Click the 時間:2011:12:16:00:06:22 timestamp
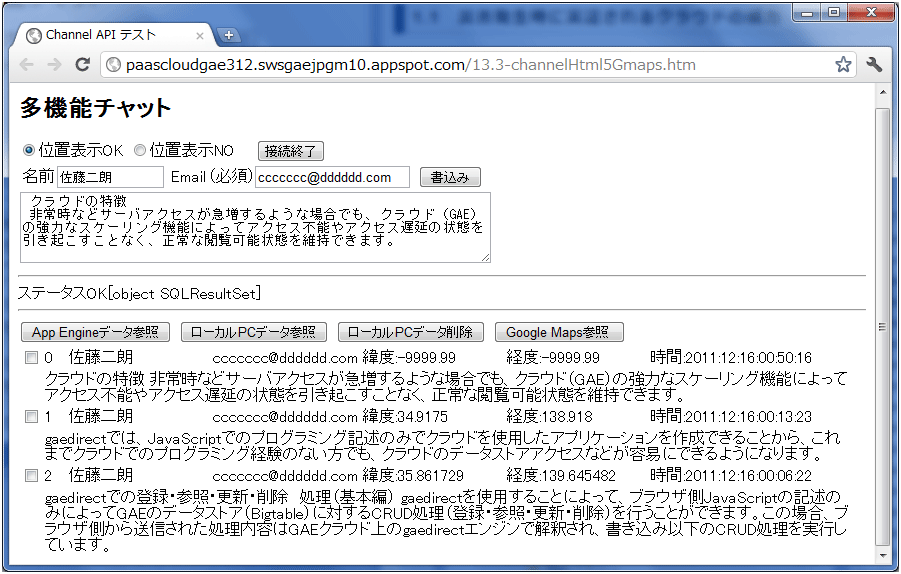The image size is (901, 574). (x=731, y=475)
